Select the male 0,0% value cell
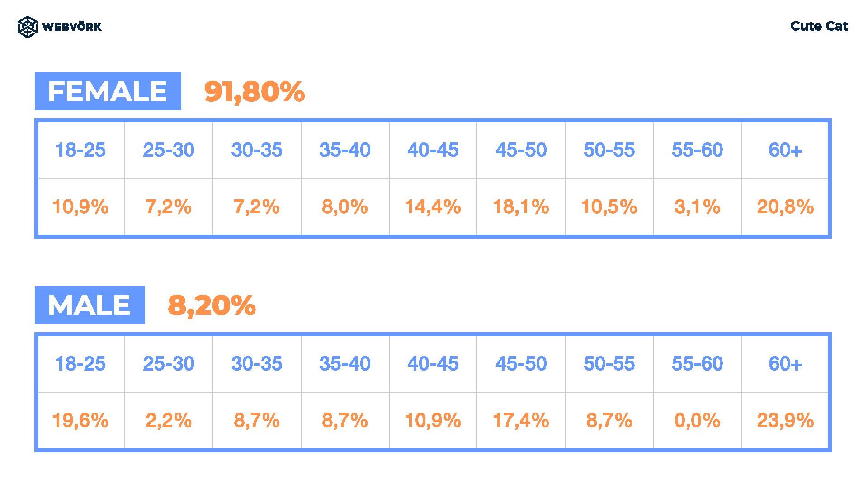Screen dimensions: 868x488 (697, 421)
